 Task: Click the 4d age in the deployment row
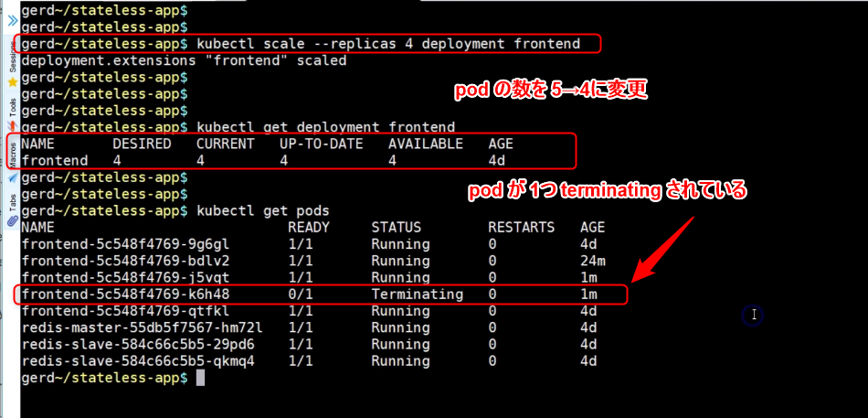(x=496, y=161)
